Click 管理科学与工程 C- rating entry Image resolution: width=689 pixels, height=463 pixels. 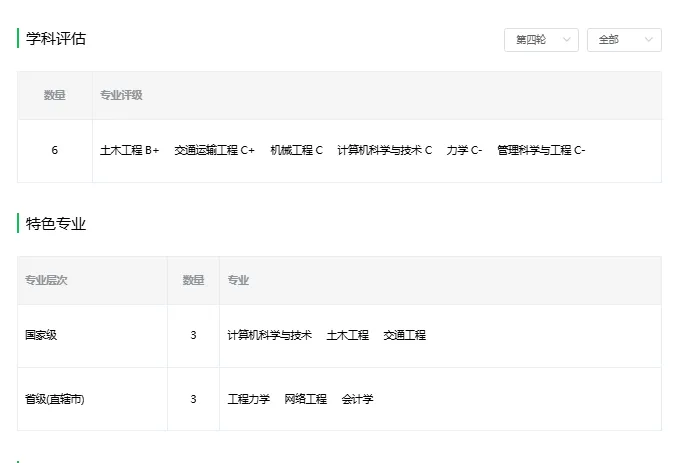point(541,150)
